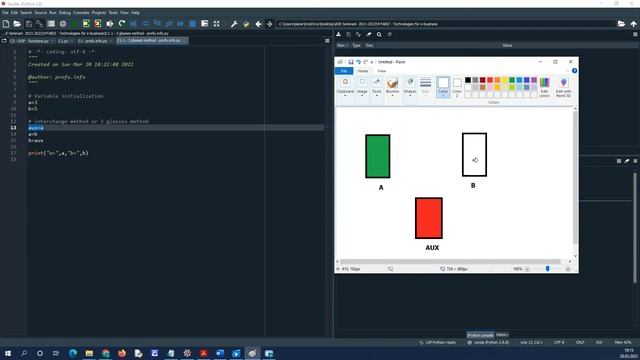Go to parent directory with the up arrow
640x360 pixels.
pos(633,24)
